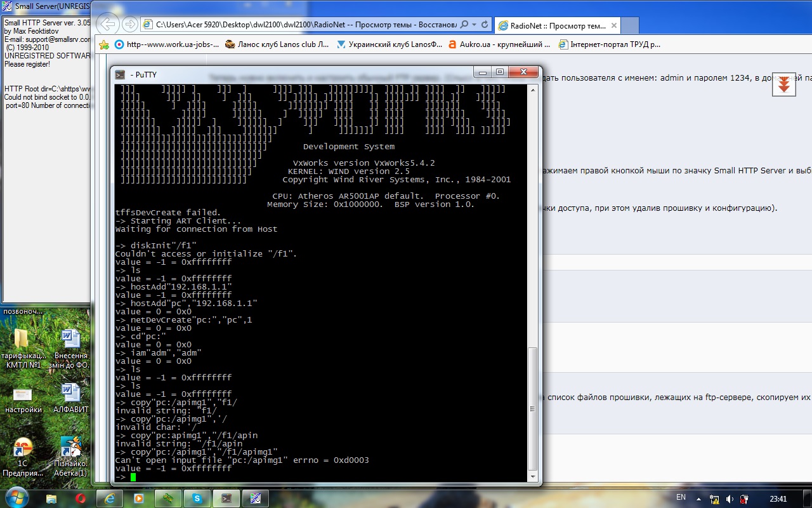Click the 'Waiting for connection from Host' line

[196, 229]
